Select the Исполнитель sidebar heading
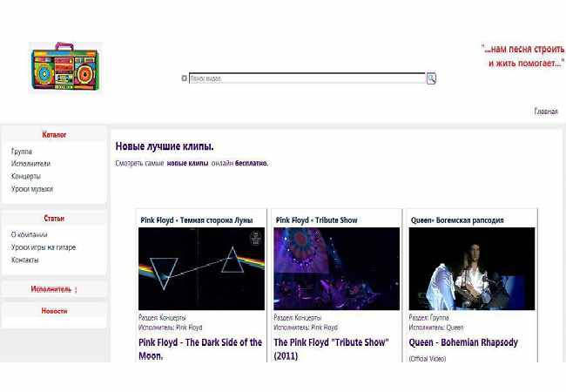Viewport: 566px width, 392px height. coord(51,289)
